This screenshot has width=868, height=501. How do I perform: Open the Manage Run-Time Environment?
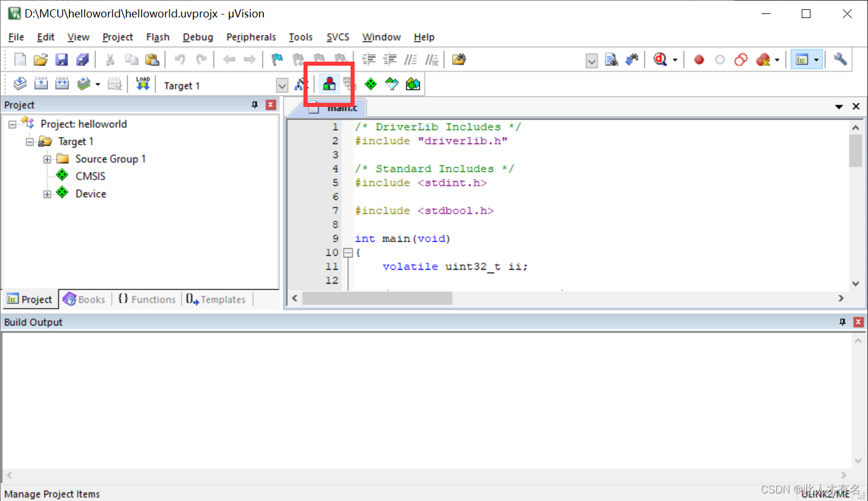pos(370,83)
